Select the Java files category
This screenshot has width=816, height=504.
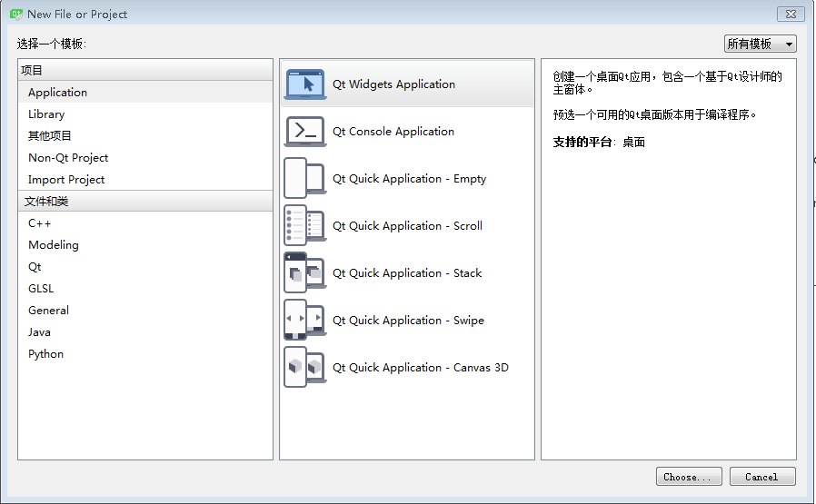coord(145,332)
